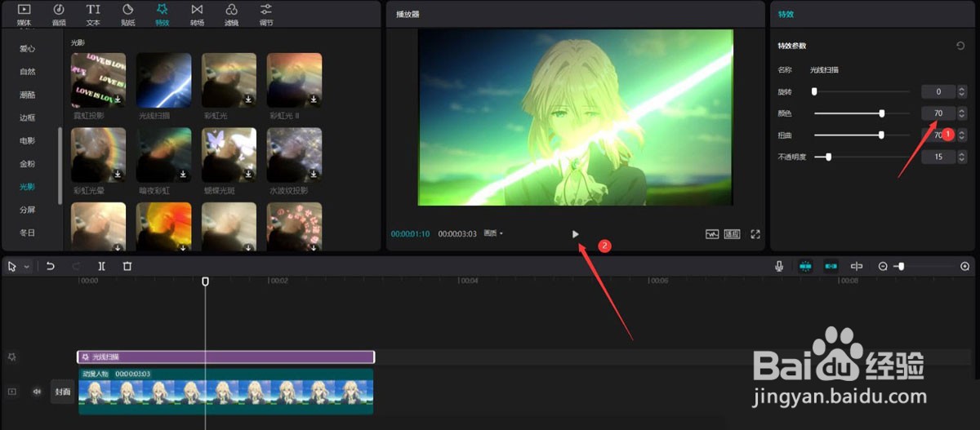
Task: Select the 冬日 effect category
Action: pyautogui.click(x=28, y=233)
